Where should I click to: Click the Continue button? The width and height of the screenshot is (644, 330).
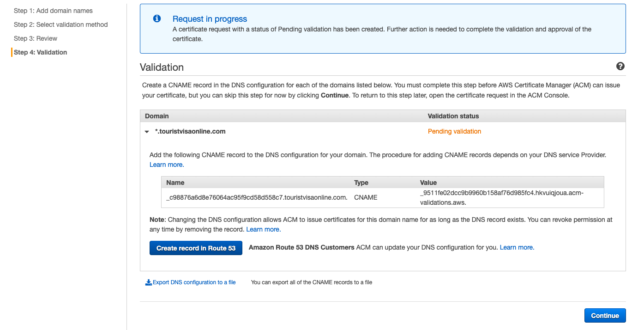[x=605, y=316]
